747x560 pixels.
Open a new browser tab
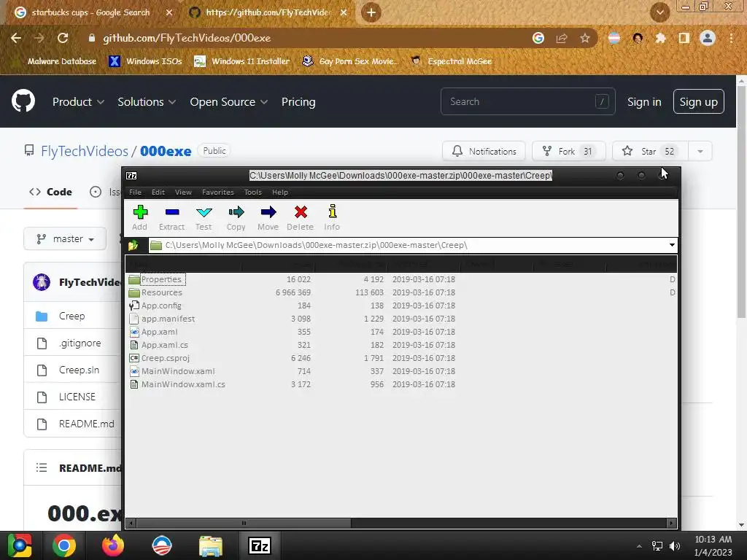tap(371, 12)
